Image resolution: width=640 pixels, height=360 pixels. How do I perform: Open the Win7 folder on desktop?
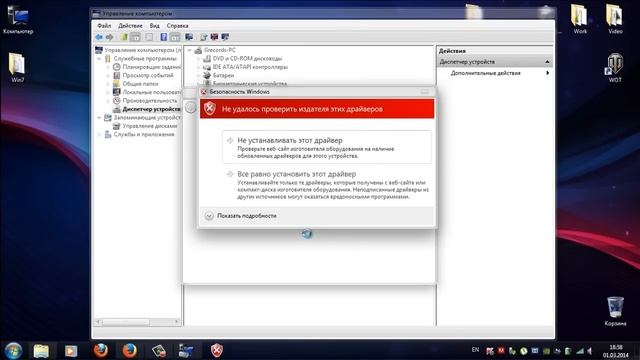coord(17,68)
